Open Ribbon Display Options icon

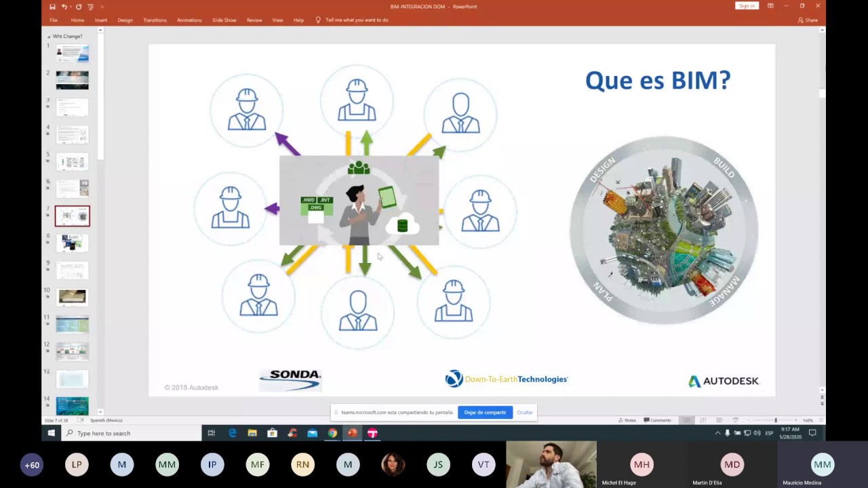[770, 6]
